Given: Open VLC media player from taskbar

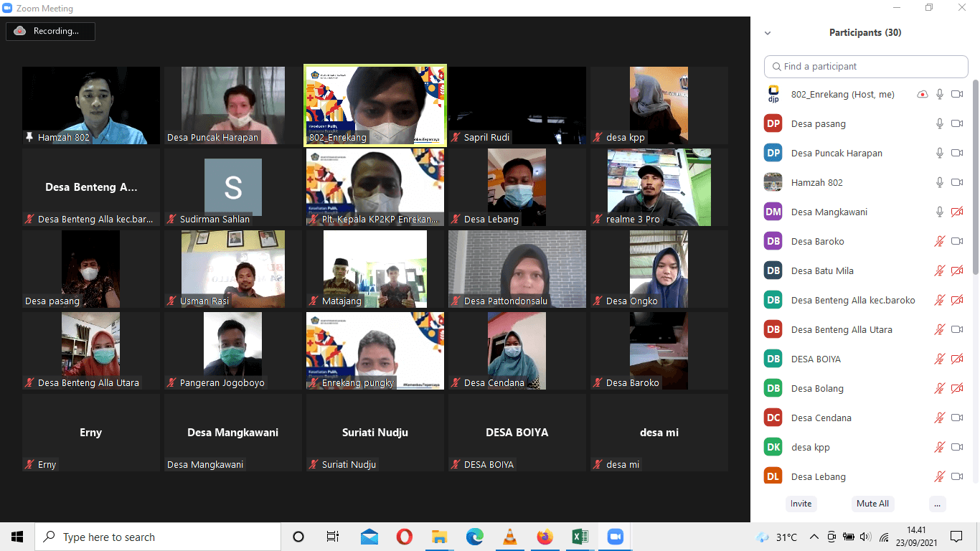Looking at the screenshot, I should pos(510,537).
